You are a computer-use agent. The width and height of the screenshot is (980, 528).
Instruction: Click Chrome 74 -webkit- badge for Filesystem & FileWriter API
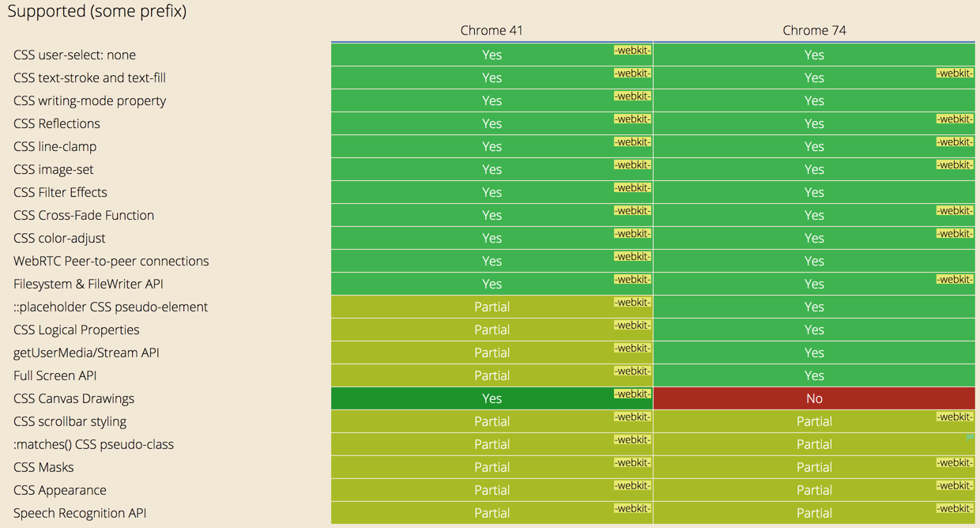(955, 280)
